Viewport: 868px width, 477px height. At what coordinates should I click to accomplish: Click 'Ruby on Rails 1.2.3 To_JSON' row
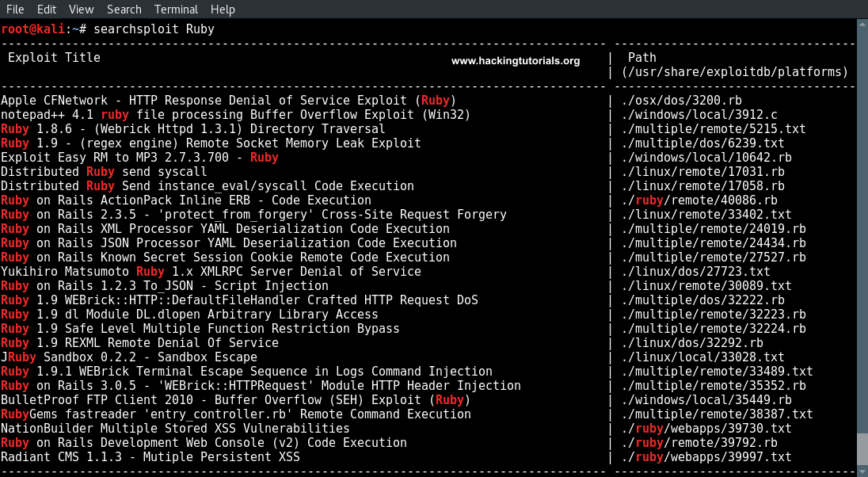165,286
